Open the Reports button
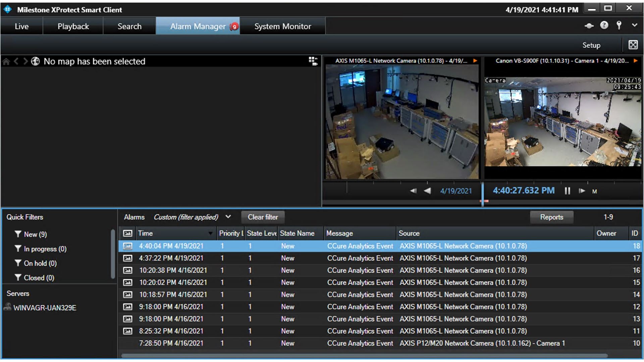Viewport: 644px width, 362px height. 551,217
